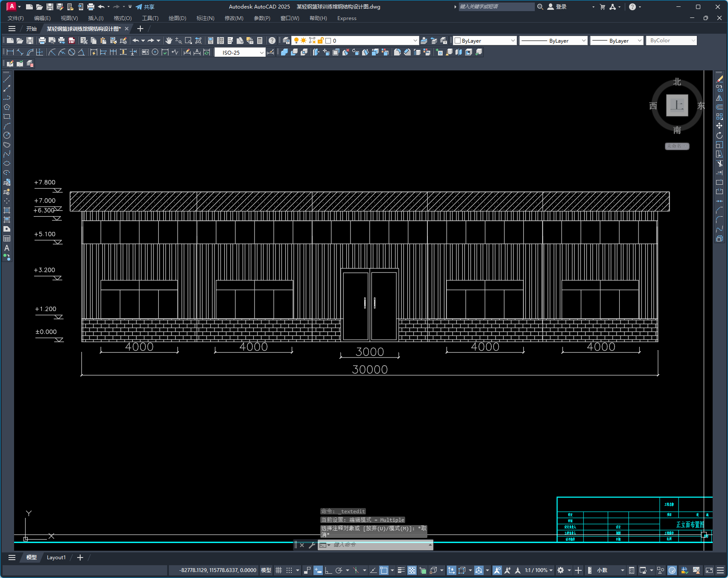This screenshot has width=728, height=578.
Task: Click the Multiline Text tool
Action: coord(7,248)
